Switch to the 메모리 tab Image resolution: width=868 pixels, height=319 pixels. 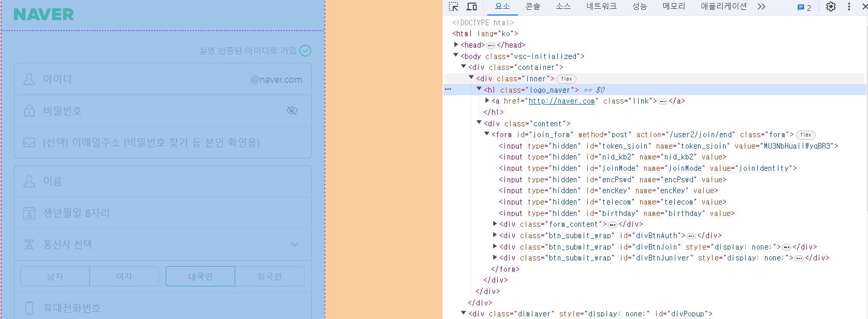coord(674,6)
